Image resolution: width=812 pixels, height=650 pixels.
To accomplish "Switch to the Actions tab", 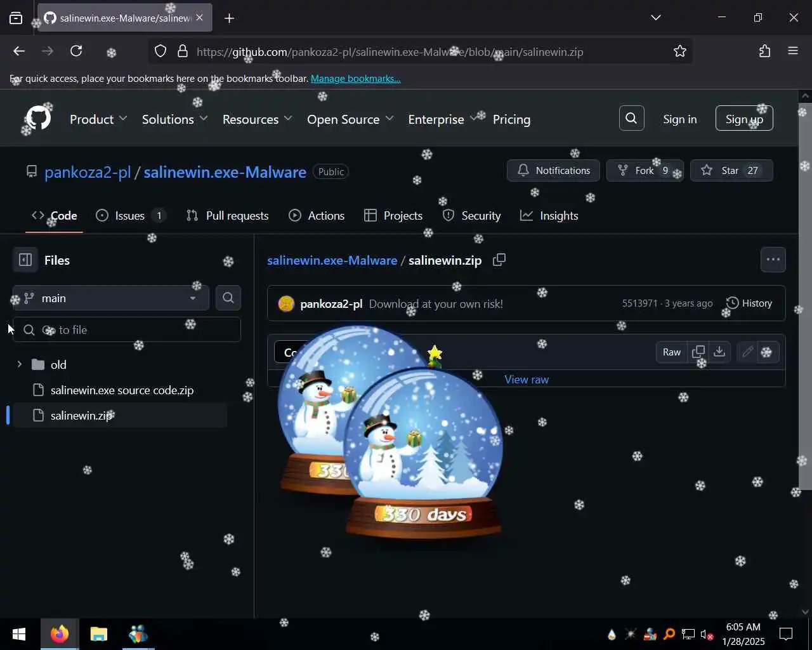I will (x=317, y=216).
